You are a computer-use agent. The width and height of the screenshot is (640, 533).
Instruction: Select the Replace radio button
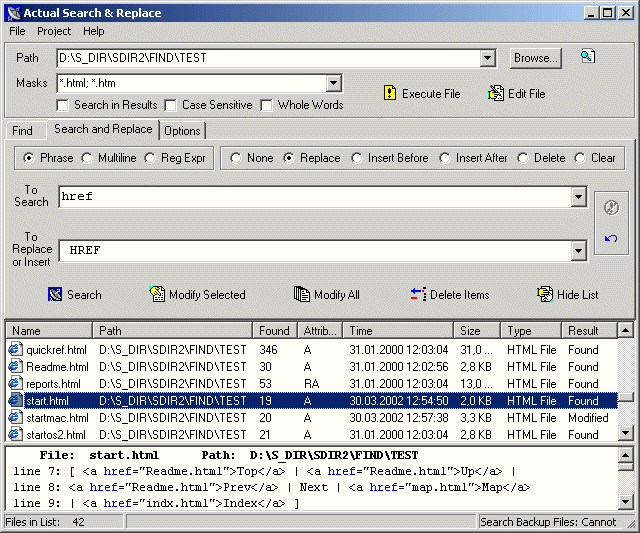pyautogui.click(x=289, y=158)
